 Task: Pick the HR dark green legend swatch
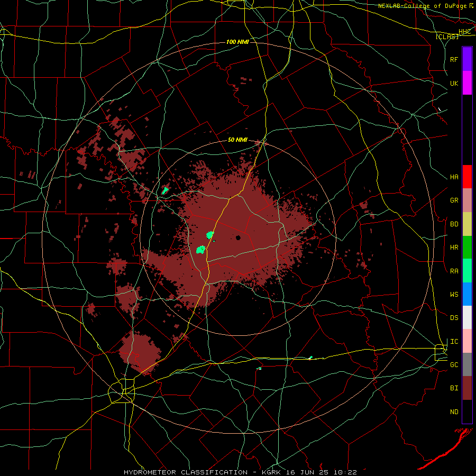[x=467, y=248]
